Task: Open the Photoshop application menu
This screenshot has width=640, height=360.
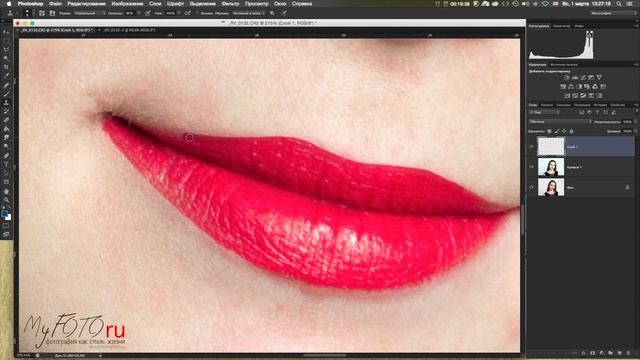Action: 30,4
